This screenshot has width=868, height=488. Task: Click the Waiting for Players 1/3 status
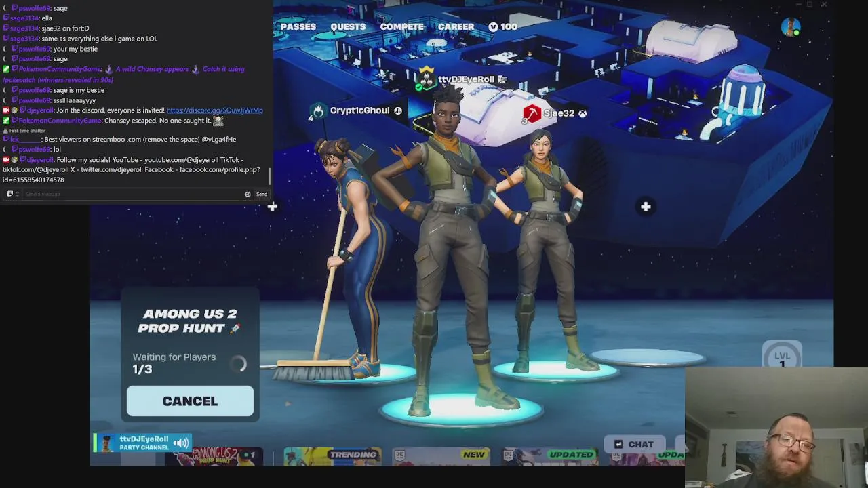(x=174, y=363)
